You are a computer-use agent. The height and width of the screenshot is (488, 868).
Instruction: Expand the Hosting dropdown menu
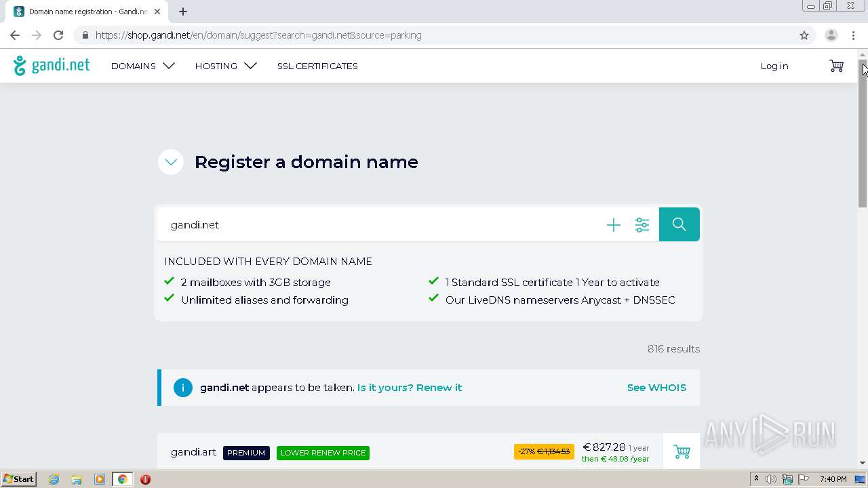pos(225,66)
